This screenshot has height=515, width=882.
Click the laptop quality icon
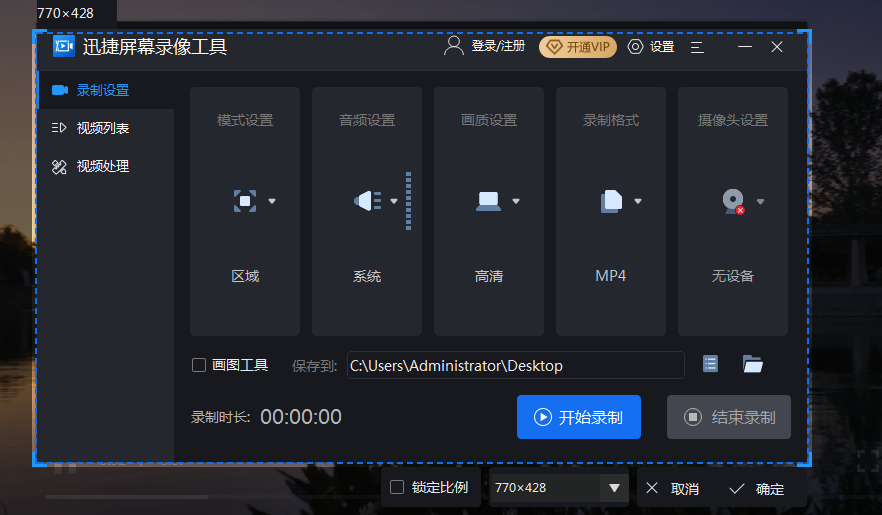tap(488, 201)
